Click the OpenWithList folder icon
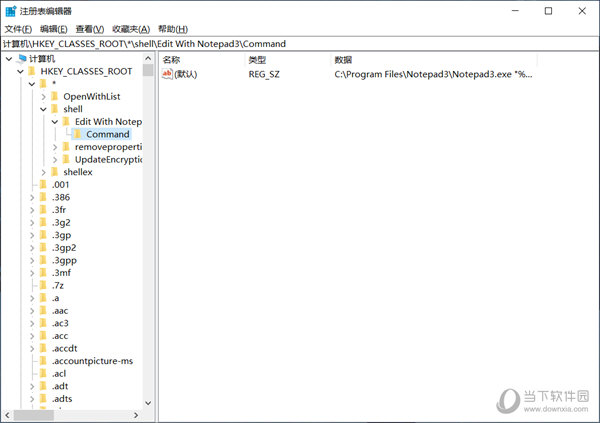The height and width of the screenshot is (423, 600). click(55, 96)
